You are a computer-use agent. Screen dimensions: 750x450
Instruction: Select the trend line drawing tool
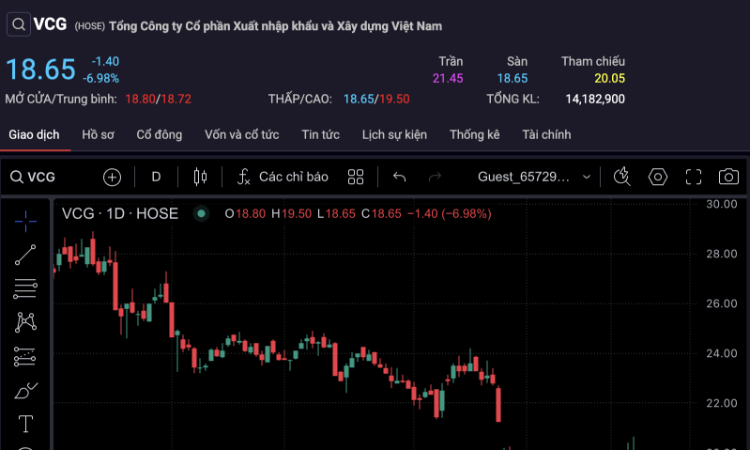pyautogui.click(x=25, y=255)
